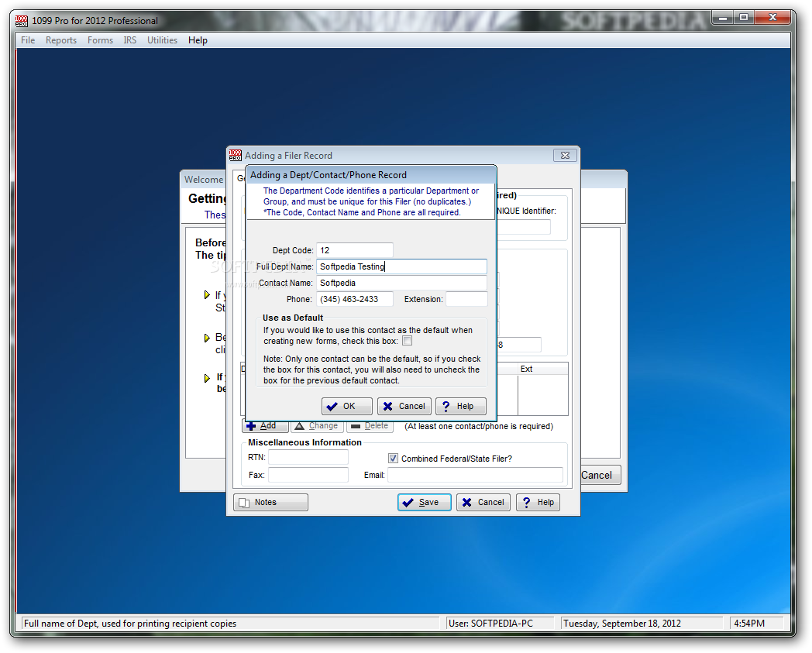Click the Fax input field
Image resolution: width=812 pixels, height=653 pixels.
pyautogui.click(x=308, y=475)
